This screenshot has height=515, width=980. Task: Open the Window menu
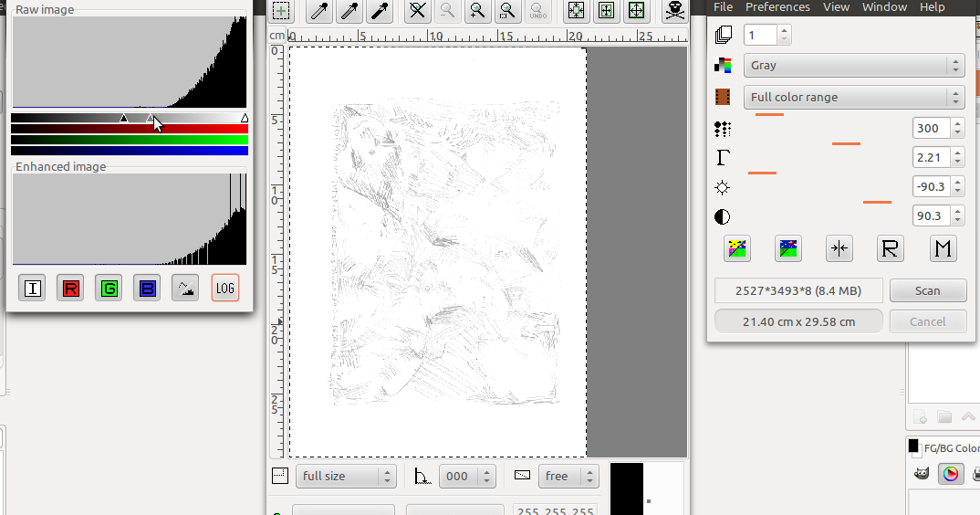pyautogui.click(x=884, y=7)
